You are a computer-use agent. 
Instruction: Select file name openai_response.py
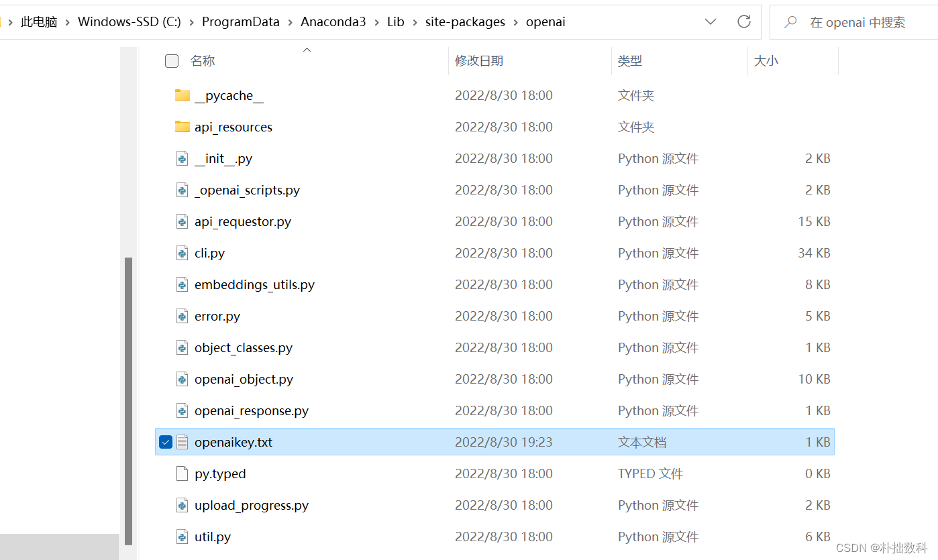click(252, 411)
